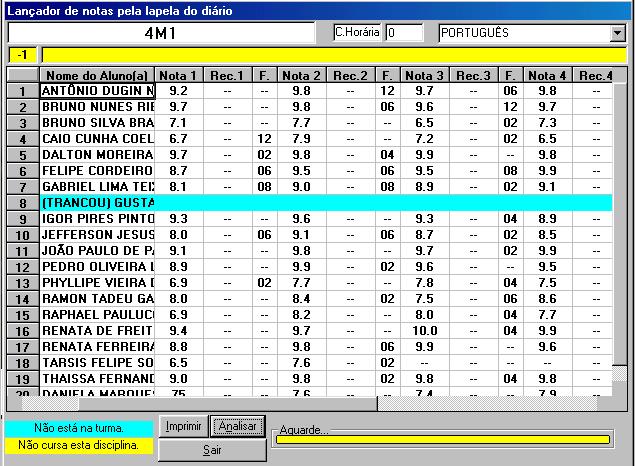The width and height of the screenshot is (635, 466).
Task: Select the Rec.2 column header
Action: (x=350, y=76)
